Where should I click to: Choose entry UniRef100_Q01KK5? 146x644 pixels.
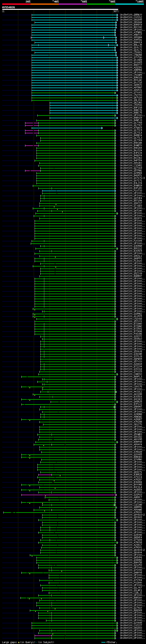(131, 63)
